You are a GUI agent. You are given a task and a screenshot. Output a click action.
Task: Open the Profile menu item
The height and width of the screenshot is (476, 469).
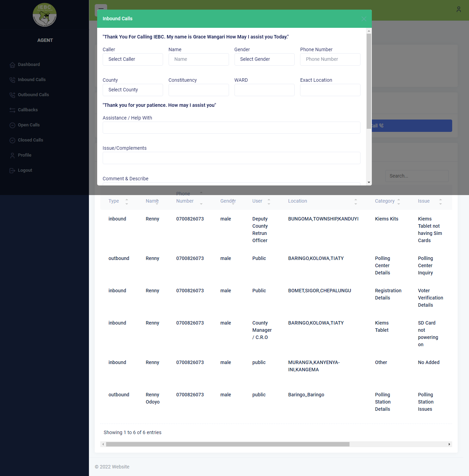[x=24, y=155]
